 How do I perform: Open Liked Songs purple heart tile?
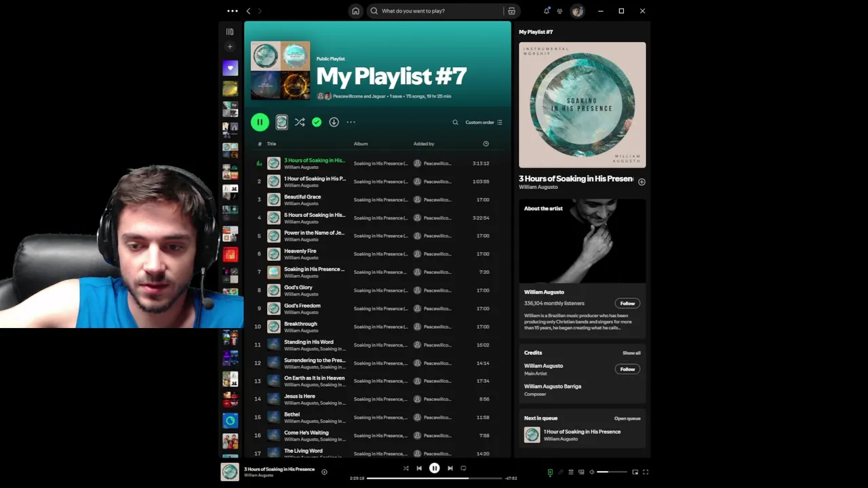coord(230,68)
